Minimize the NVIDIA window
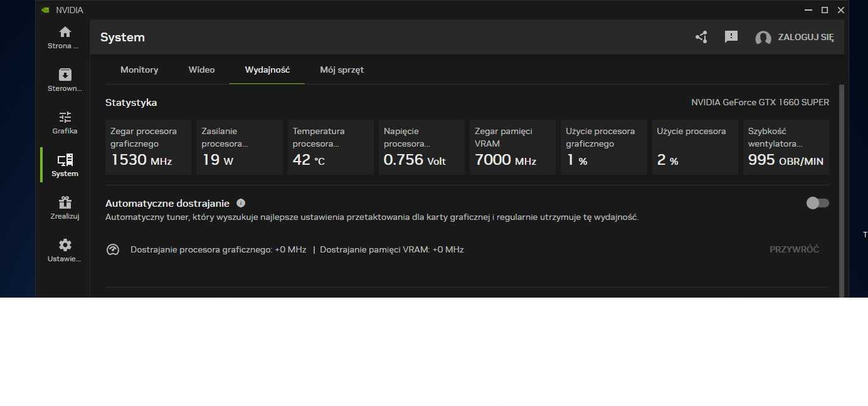This screenshot has width=868, height=406. (x=808, y=10)
